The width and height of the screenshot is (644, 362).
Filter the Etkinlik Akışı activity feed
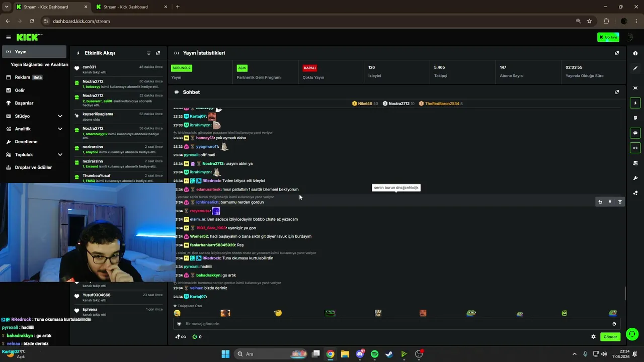point(148,53)
